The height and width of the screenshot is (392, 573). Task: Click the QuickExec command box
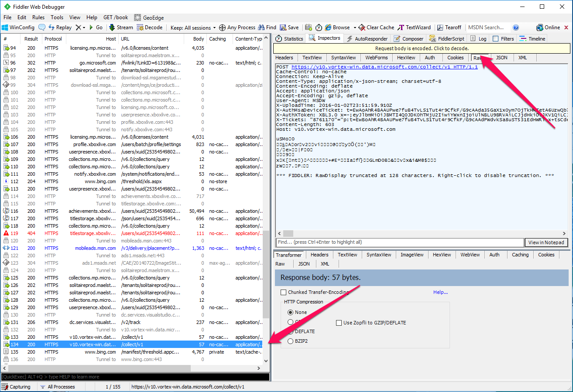click(135, 377)
